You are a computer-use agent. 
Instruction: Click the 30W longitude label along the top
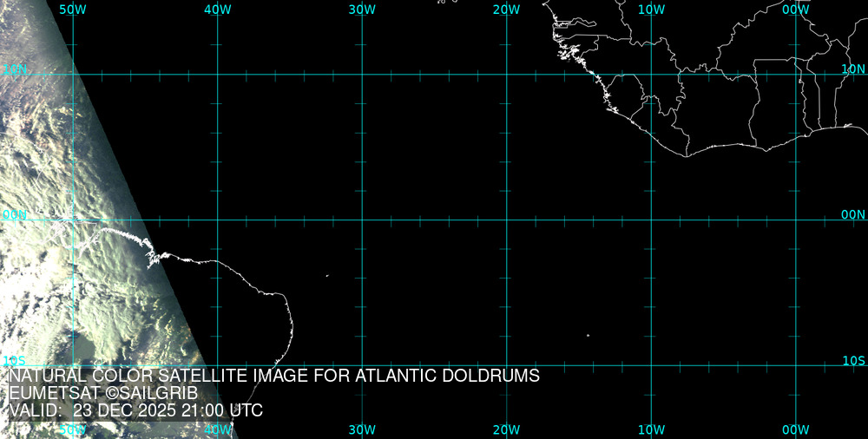tap(362, 10)
